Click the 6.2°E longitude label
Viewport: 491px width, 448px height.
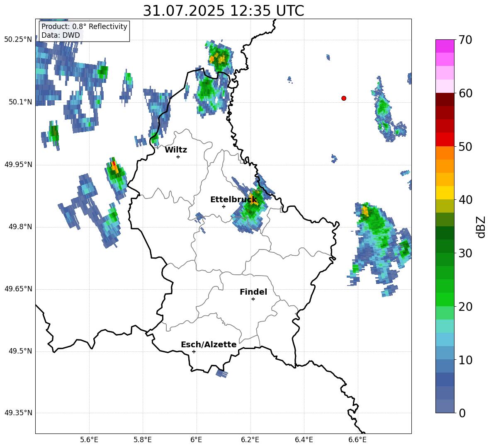coord(250,440)
